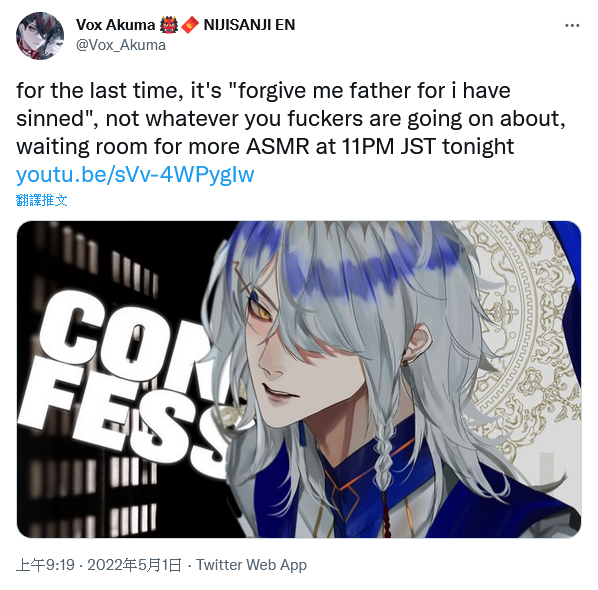Click the tweet text about forgive me father
The image size is (598, 590).
tap(291, 118)
